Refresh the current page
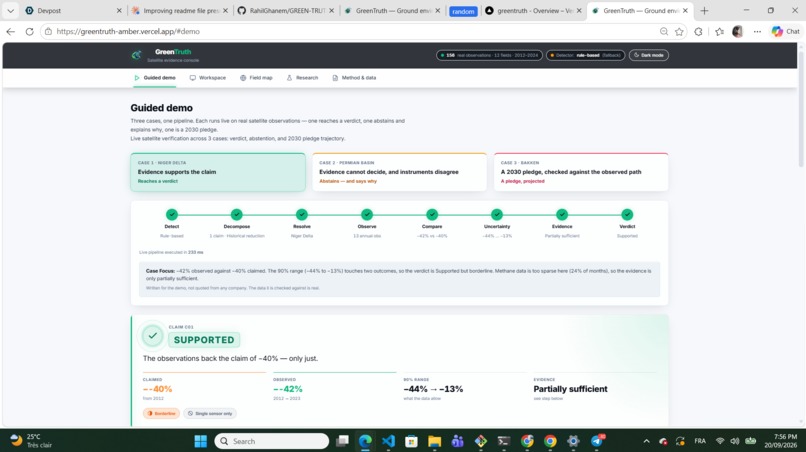The image size is (806, 452). click(x=29, y=31)
